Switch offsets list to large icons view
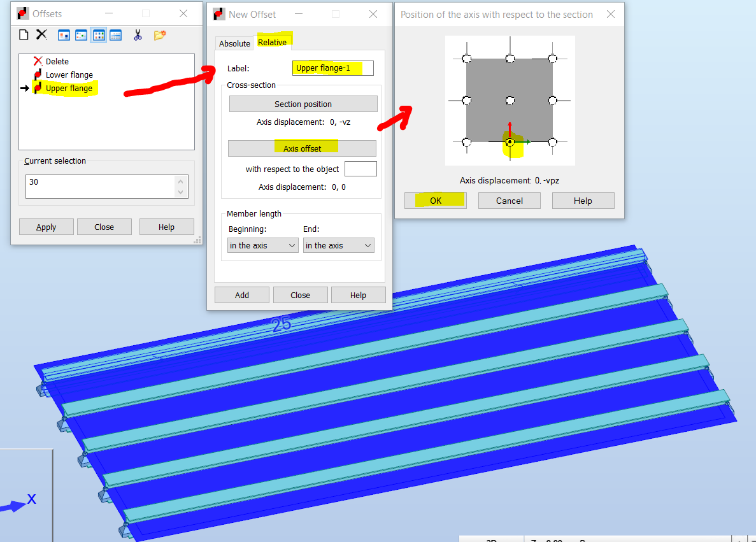756x542 pixels. click(64, 34)
